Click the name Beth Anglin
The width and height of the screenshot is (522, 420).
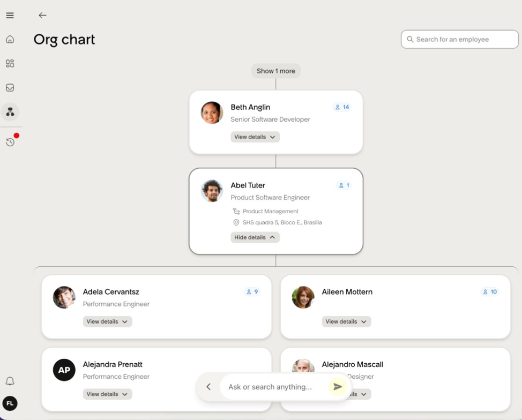tap(250, 108)
